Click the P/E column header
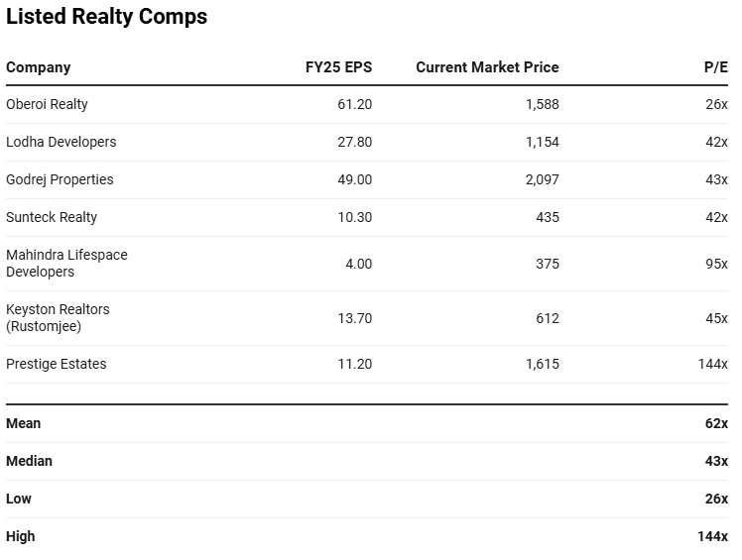This screenshot has height=560, width=742. (x=715, y=67)
